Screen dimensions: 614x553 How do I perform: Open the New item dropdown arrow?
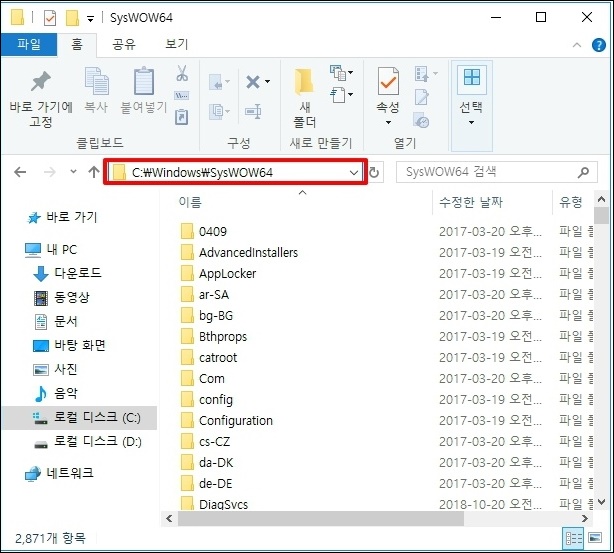tap(350, 72)
